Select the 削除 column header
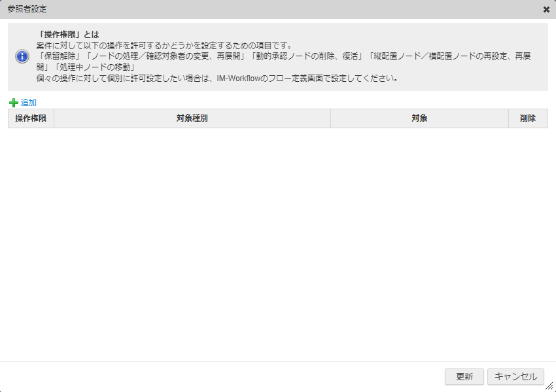 pyautogui.click(x=528, y=118)
